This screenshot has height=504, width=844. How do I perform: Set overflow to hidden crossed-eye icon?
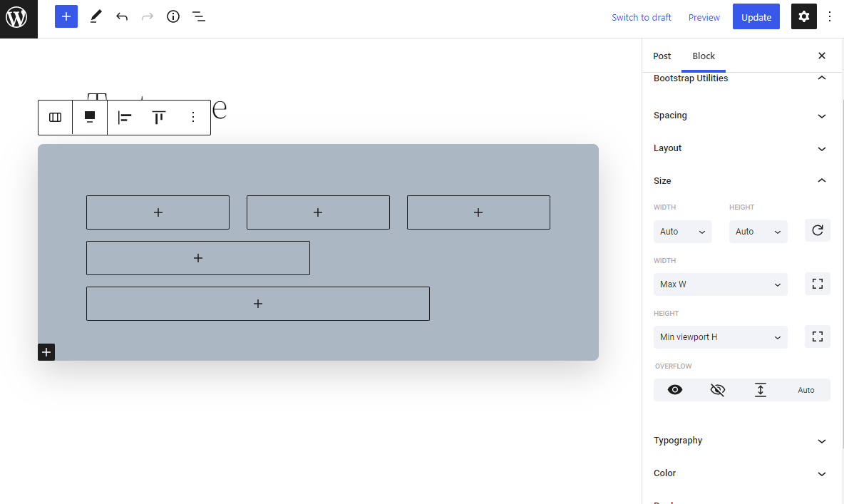point(718,390)
